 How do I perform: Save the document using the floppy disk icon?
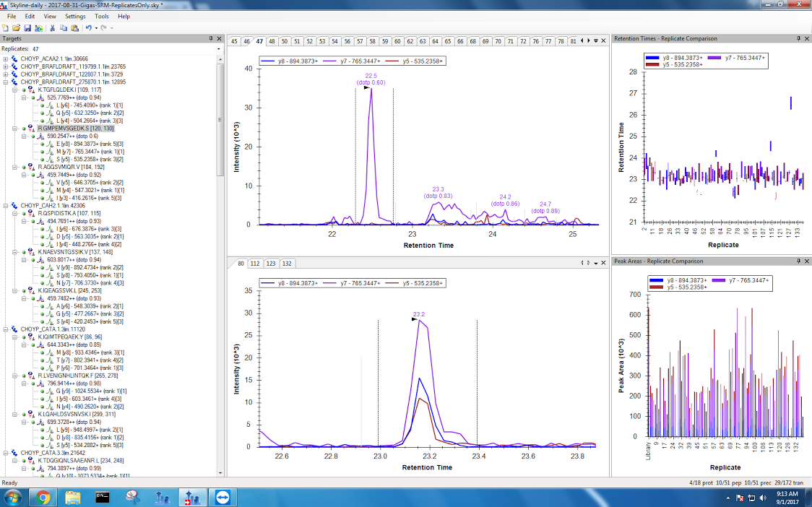(27, 27)
